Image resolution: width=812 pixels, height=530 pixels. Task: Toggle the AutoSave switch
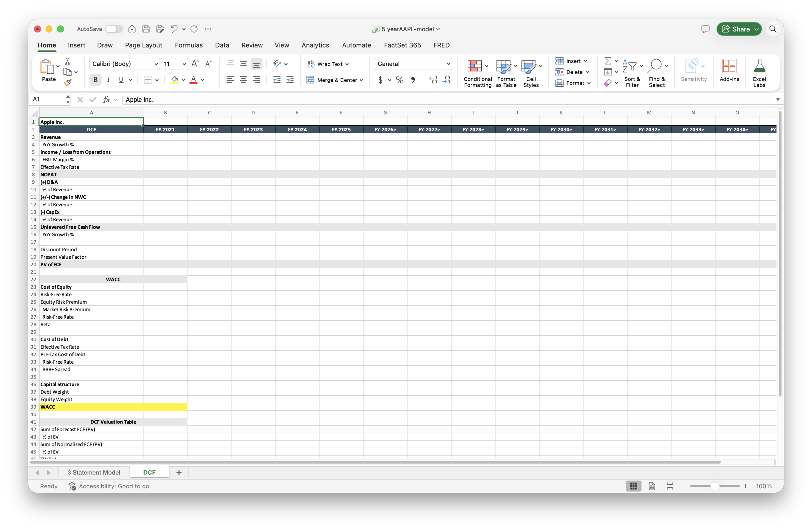(113, 29)
